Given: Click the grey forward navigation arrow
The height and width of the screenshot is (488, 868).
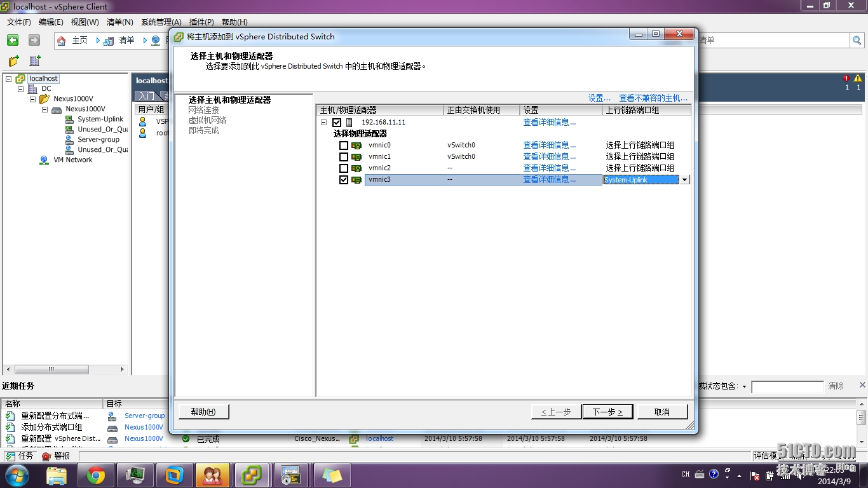Looking at the screenshot, I should (x=34, y=40).
